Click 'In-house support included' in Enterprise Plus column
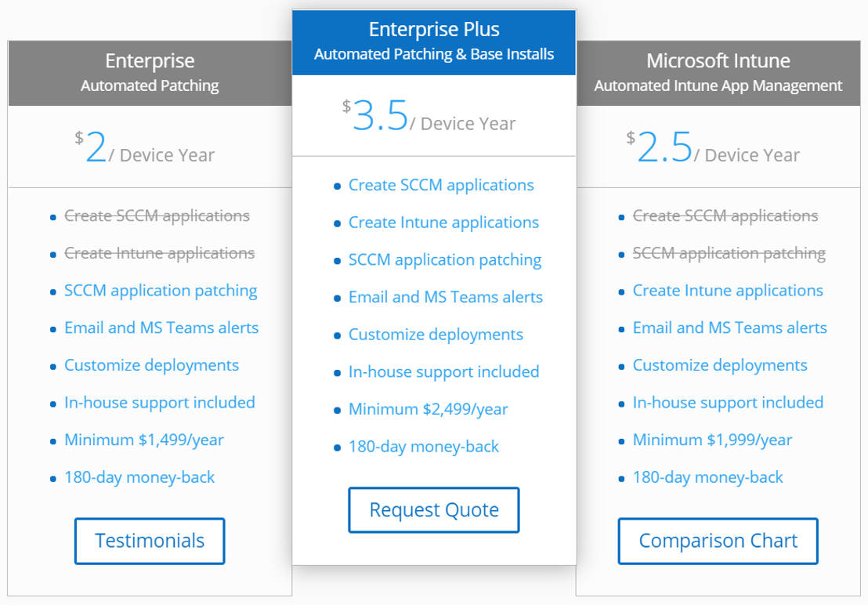The image size is (868, 605). pos(443,371)
